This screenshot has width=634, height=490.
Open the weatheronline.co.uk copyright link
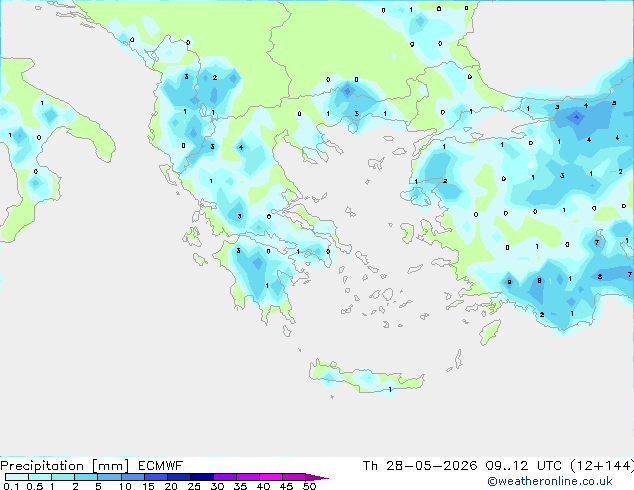click(x=549, y=481)
